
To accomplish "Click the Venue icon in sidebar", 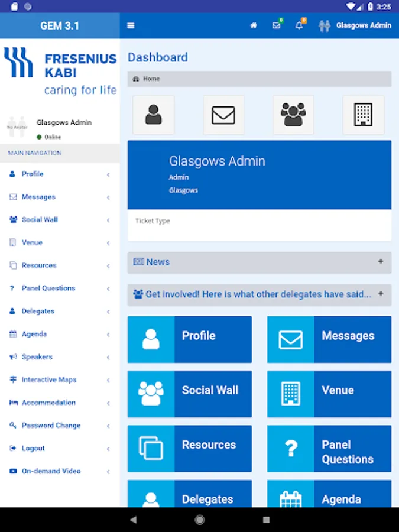I will 12,242.
